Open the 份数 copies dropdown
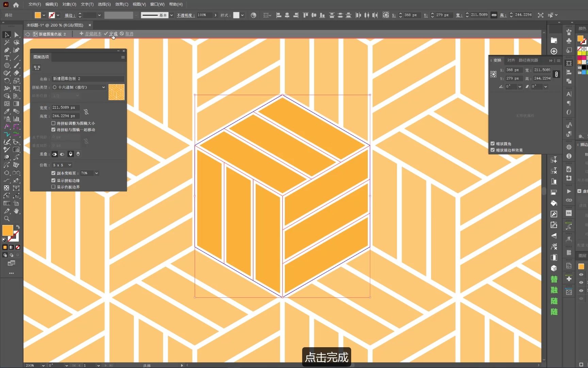This screenshot has width=588, height=368. click(x=62, y=165)
